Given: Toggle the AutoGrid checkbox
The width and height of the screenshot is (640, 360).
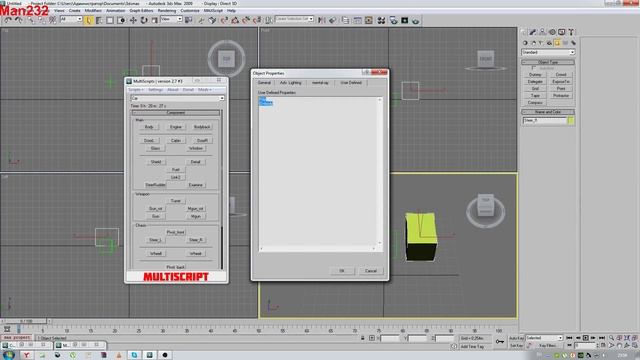Looking at the screenshot, I should 533,68.
